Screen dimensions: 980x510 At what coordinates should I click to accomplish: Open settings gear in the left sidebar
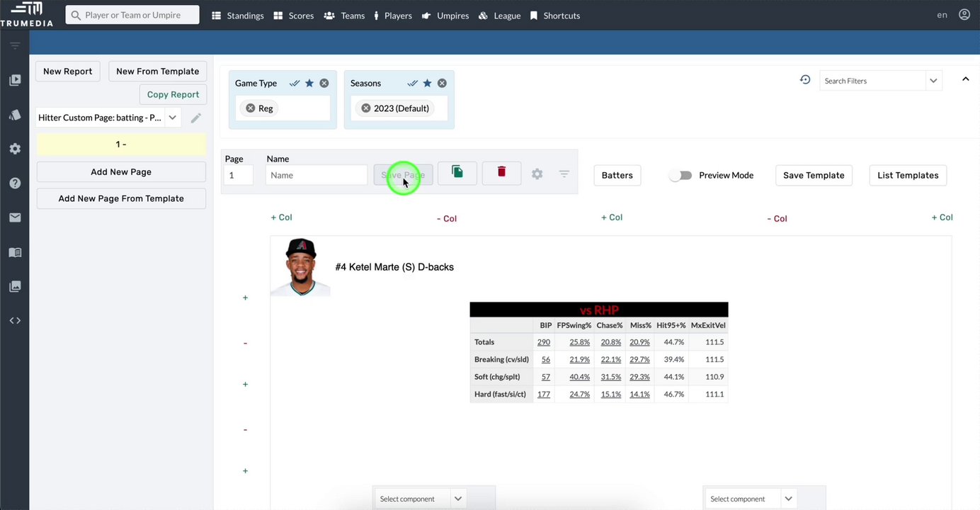(x=15, y=149)
